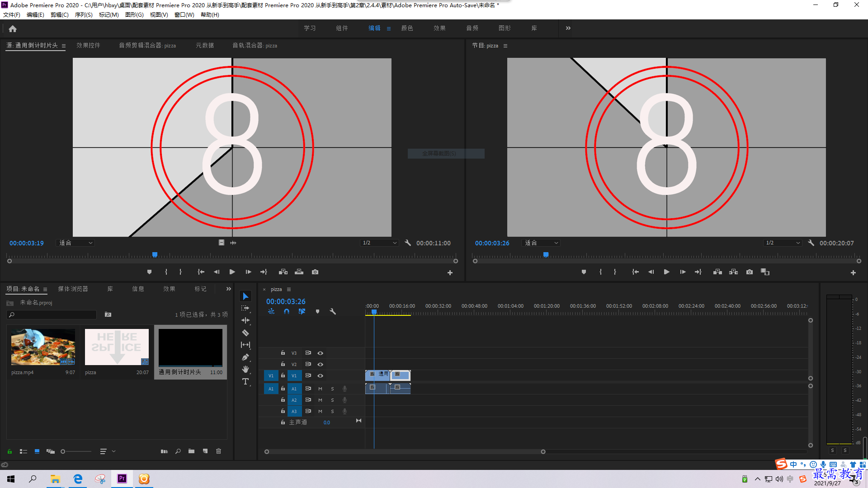Open 媒体浏览器 tab
The height and width of the screenshot is (488, 868).
tap(73, 289)
